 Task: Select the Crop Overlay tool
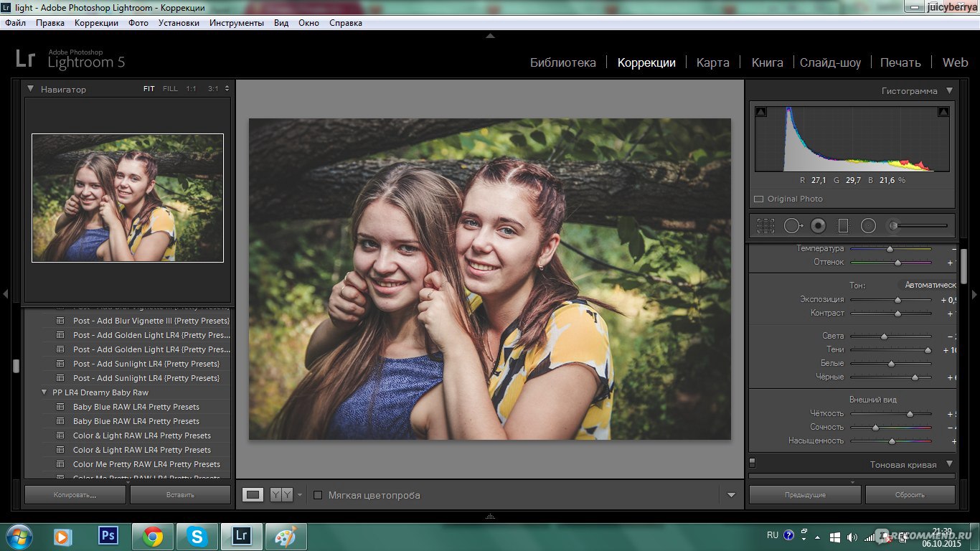tap(765, 226)
